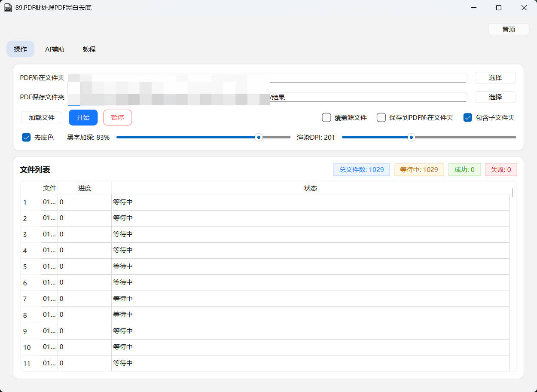Select the 操作 tab
This screenshot has height=392, width=537.
(x=20, y=49)
